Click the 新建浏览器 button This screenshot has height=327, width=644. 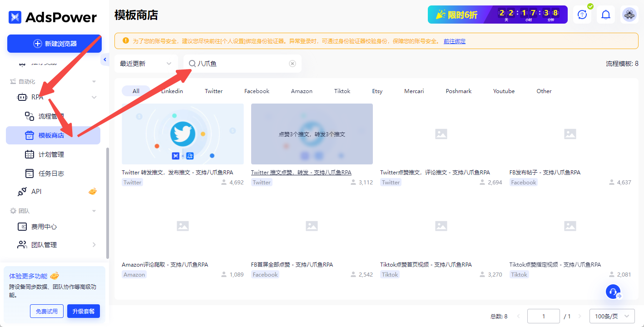[54, 44]
